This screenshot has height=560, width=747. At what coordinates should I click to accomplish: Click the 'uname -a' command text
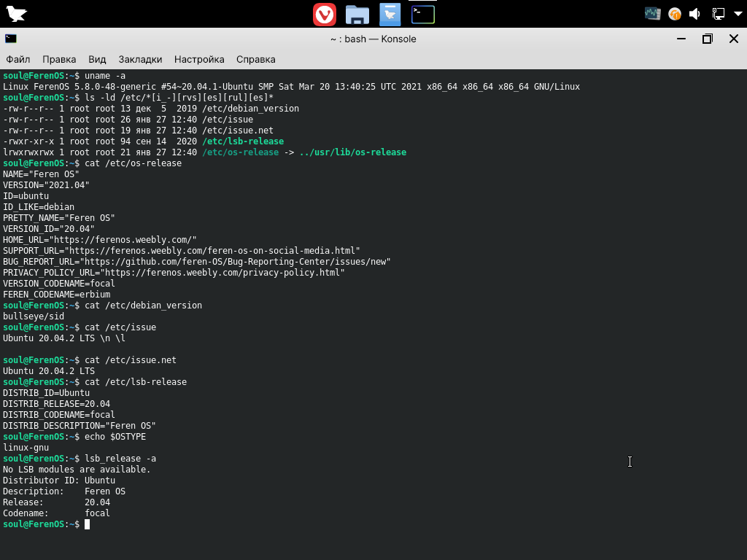[105, 76]
